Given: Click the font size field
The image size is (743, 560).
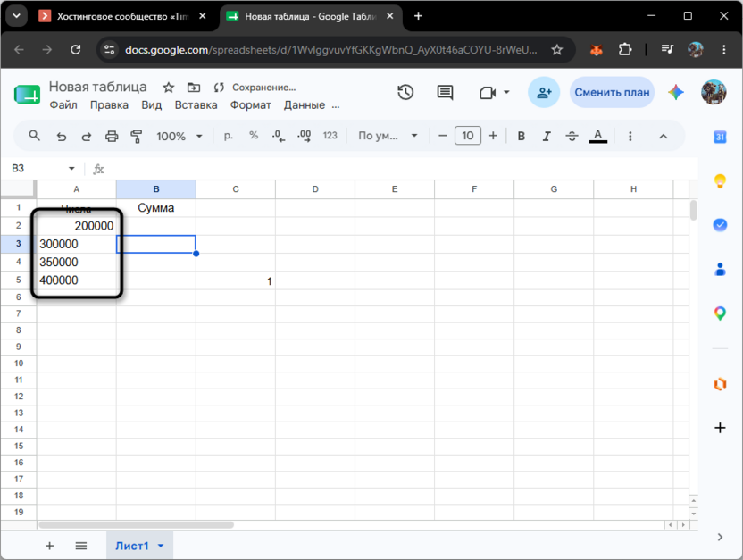Looking at the screenshot, I should point(468,136).
